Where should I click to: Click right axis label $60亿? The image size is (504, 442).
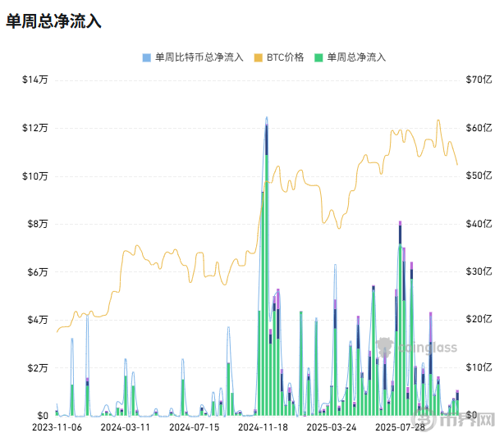pos(479,128)
